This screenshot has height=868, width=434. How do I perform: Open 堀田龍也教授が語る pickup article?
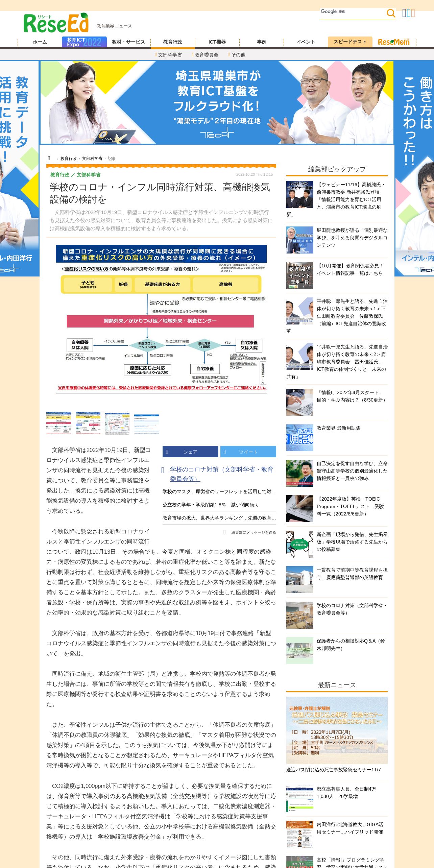[x=352, y=238]
